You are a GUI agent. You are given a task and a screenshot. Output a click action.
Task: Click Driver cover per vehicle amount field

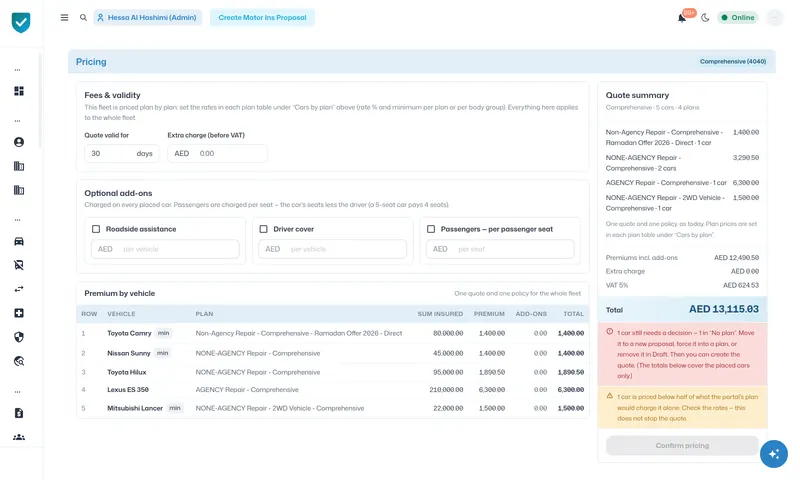(x=333, y=249)
